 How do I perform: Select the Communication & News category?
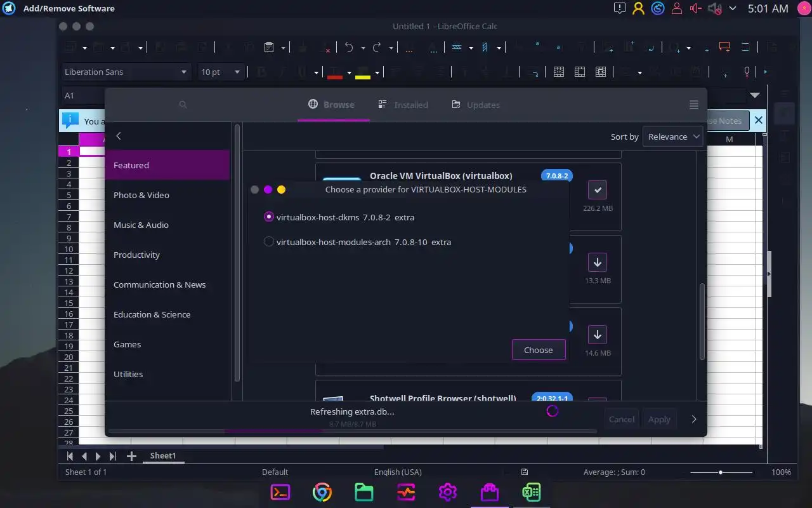coord(167,284)
